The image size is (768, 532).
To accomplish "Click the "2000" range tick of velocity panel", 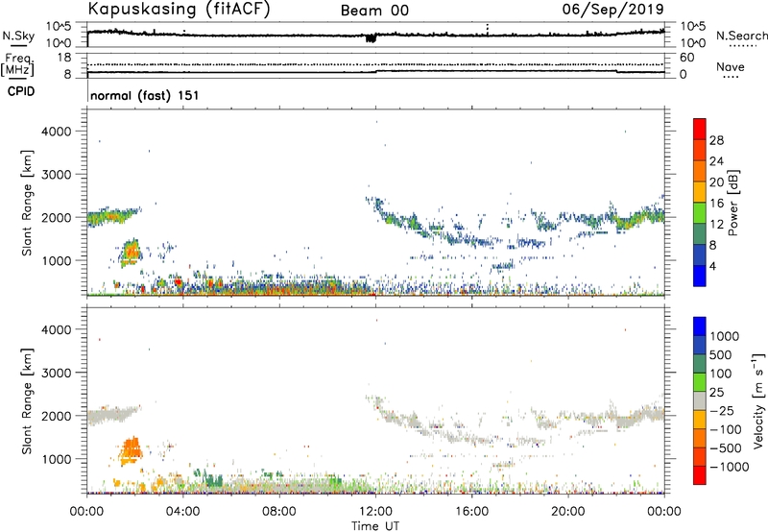I will coord(57,416).
